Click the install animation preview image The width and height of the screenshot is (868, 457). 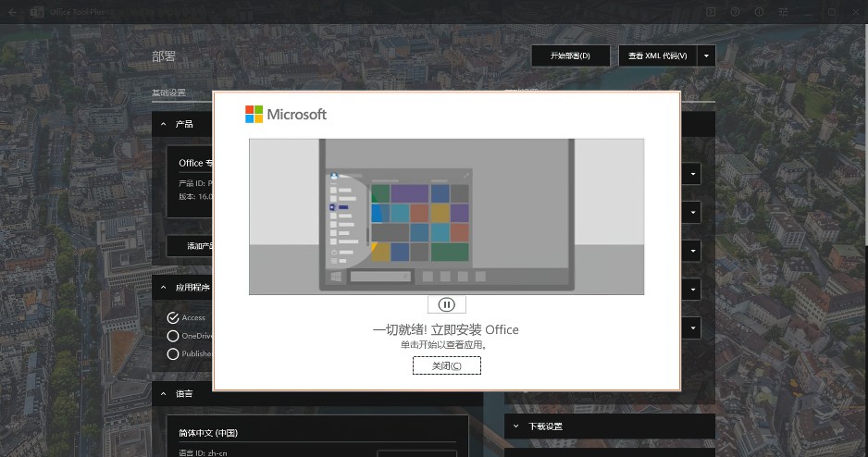446,216
